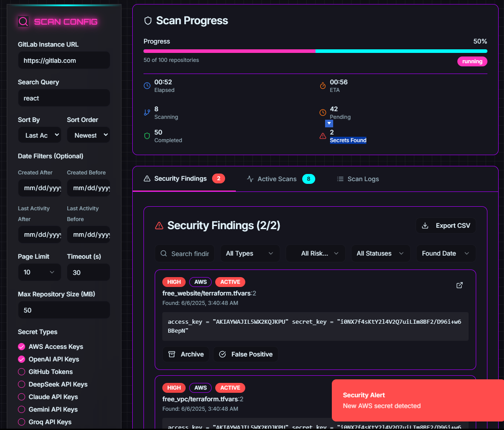Click the small blue arrow marker below Pending

[329, 123]
